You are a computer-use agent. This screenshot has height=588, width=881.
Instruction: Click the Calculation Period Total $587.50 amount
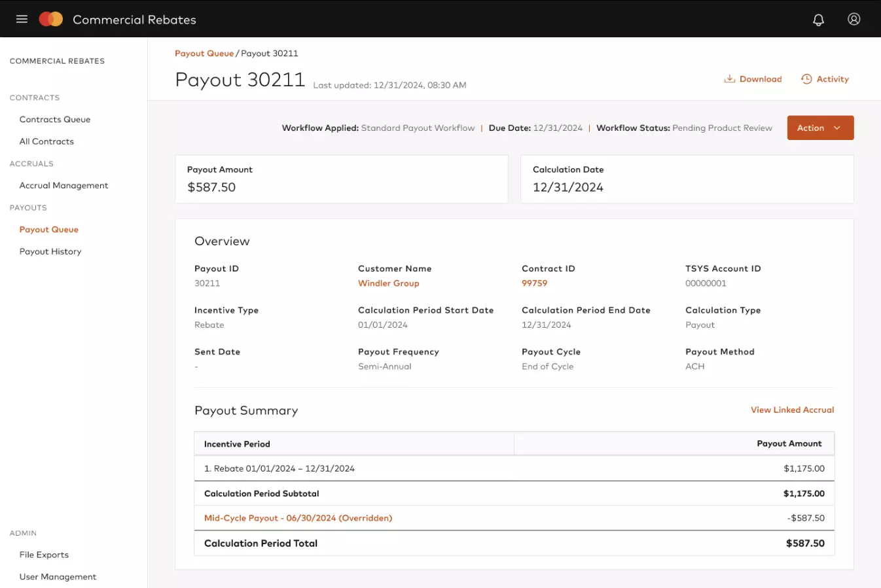[x=805, y=544]
